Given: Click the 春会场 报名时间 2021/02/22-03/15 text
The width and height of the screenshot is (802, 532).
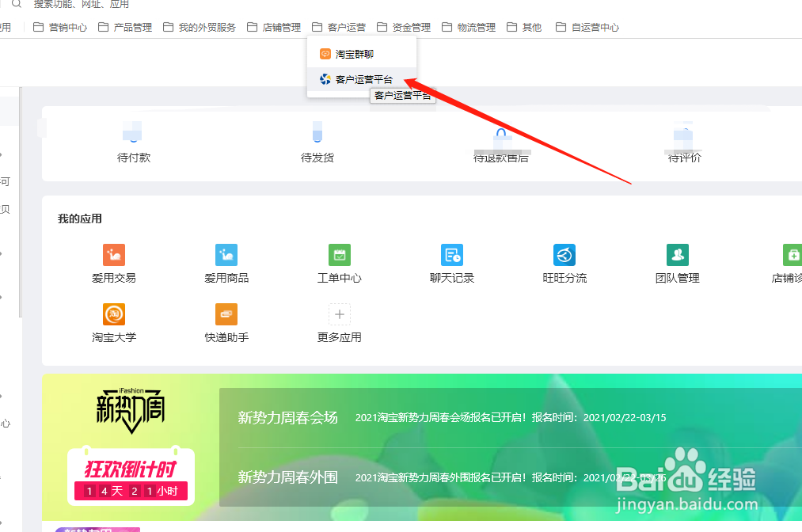Looking at the screenshot, I should [x=511, y=418].
